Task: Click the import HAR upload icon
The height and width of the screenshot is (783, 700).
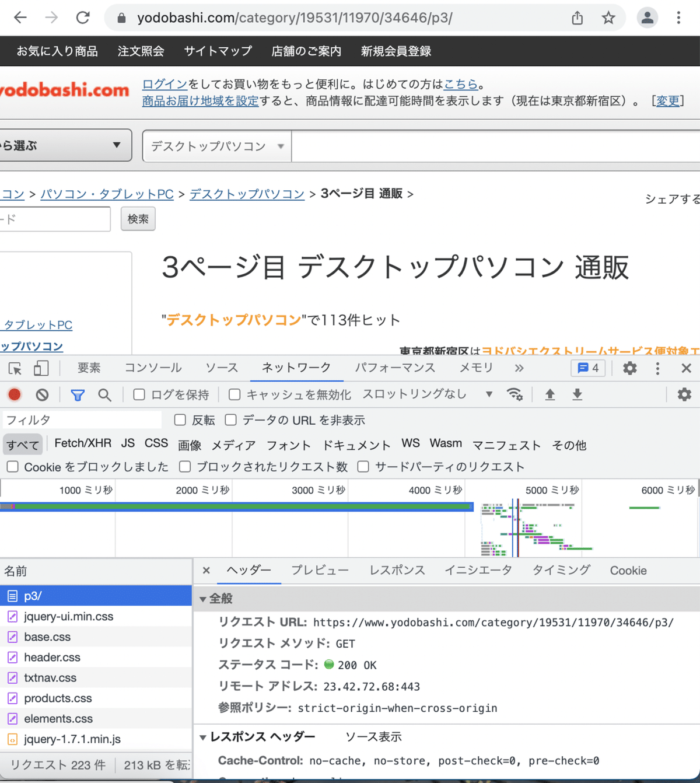Action: click(549, 395)
